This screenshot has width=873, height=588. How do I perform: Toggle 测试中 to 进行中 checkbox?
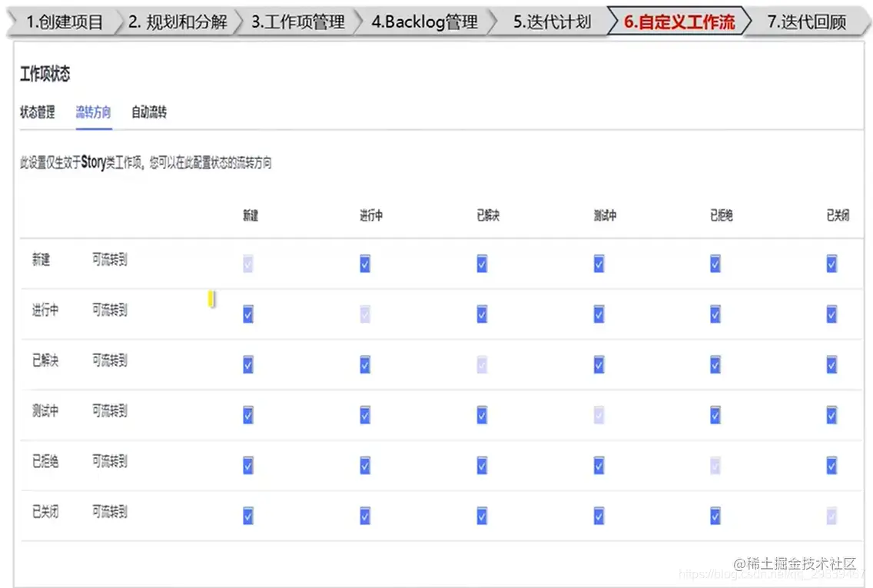coord(365,415)
